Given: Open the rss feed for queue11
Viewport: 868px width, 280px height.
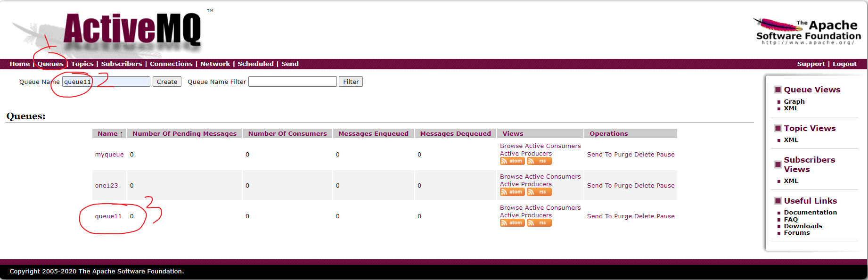Looking at the screenshot, I should [539, 223].
